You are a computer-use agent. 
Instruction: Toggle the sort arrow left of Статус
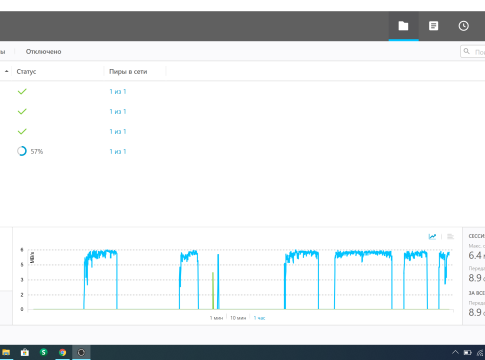pos(6,71)
